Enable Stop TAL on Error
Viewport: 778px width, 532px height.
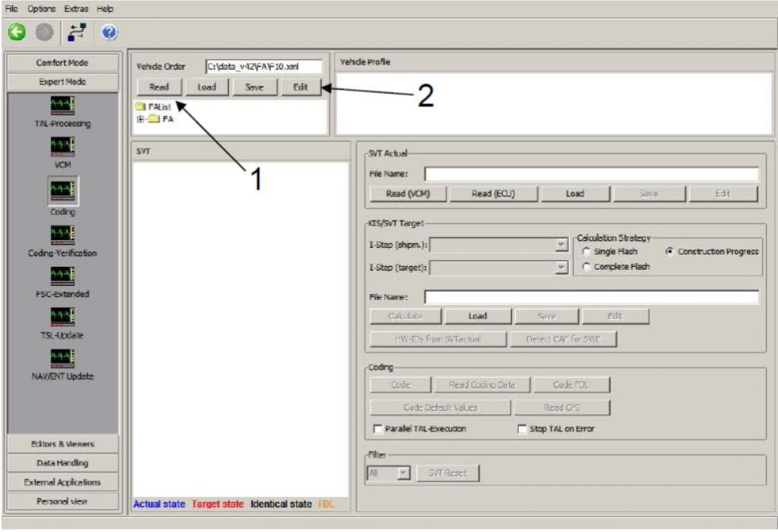(521, 429)
